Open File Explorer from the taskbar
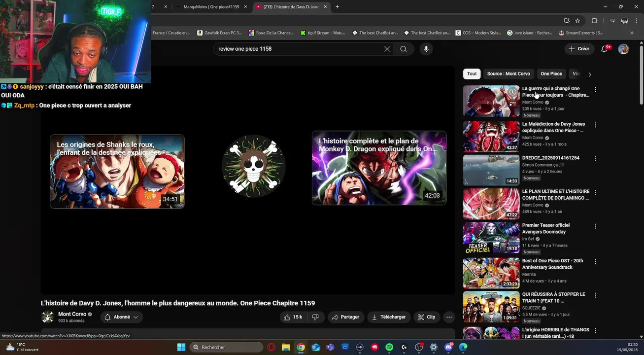Viewport: 644px width, 355px height. point(286,347)
